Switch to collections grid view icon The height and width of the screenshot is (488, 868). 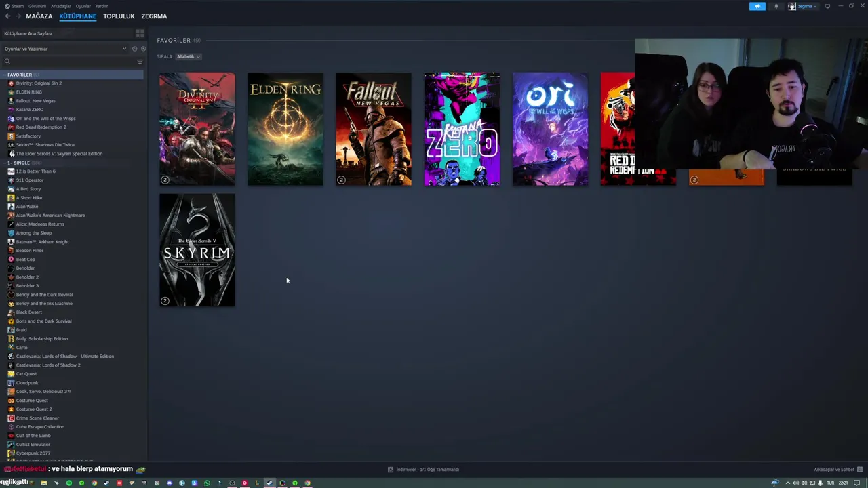[140, 33]
